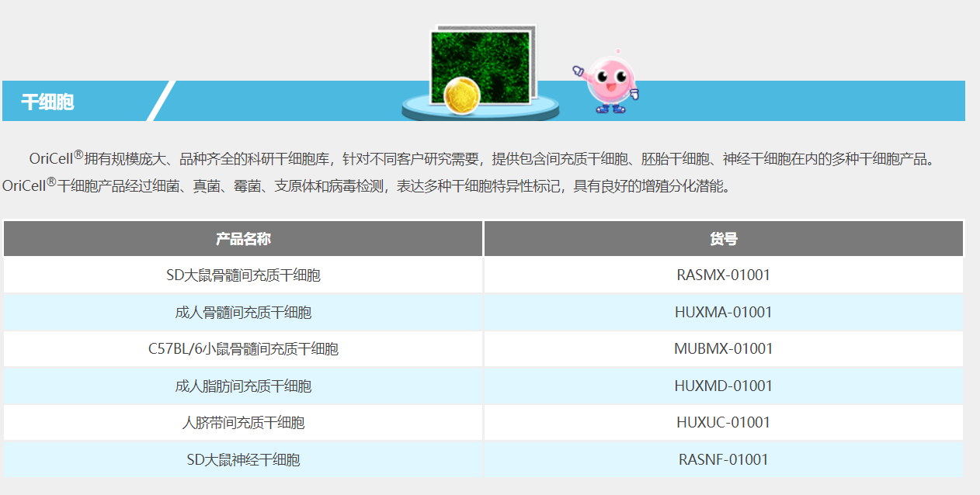Image resolution: width=980 pixels, height=495 pixels.
Task: Select catalog number HUXUC-01001
Action: (723, 423)
